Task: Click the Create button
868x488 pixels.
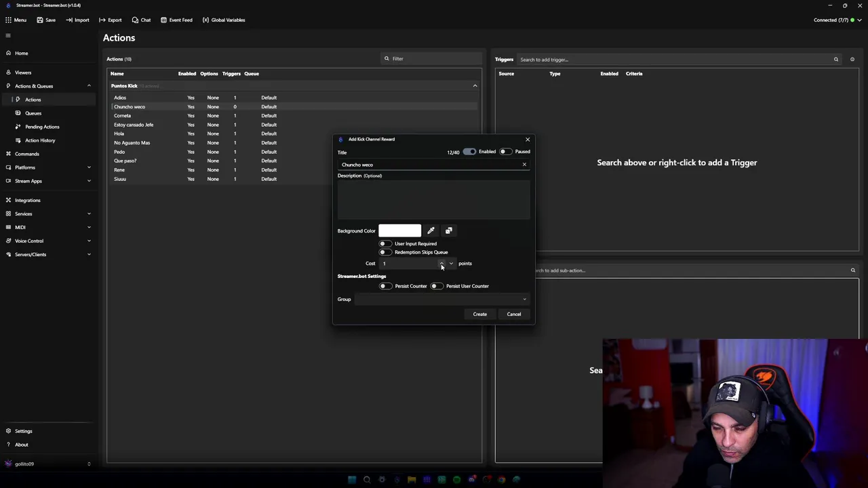Action: pos(480,314)
